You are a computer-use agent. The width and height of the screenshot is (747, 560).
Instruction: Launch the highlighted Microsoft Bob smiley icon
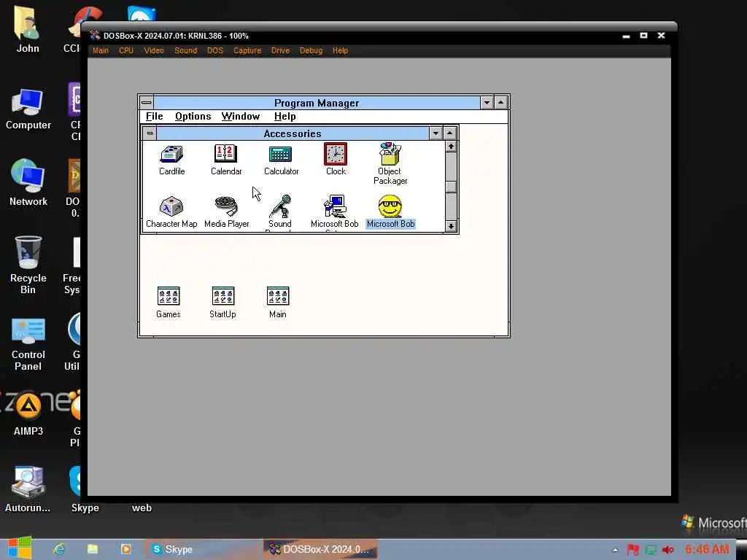coord(390,206)
